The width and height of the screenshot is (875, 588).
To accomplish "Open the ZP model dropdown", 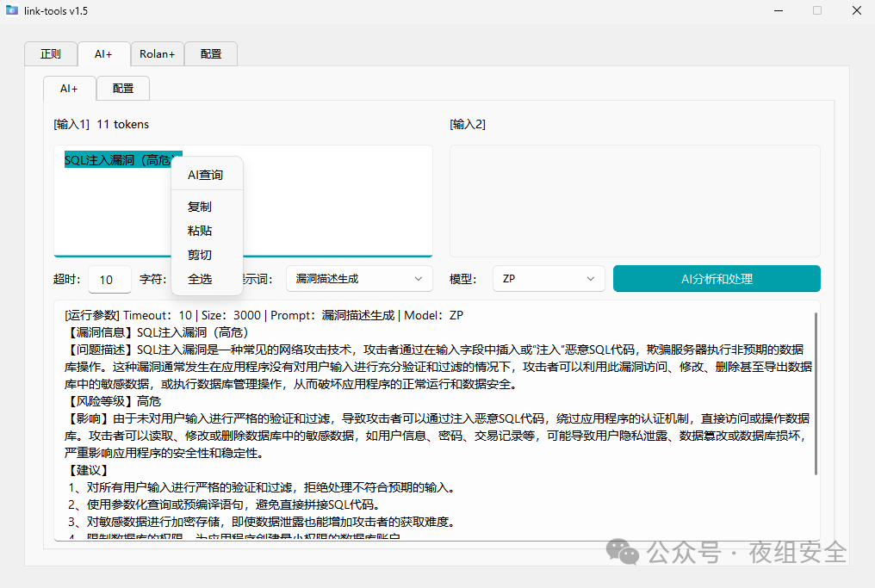I will (x=549, y=279).
